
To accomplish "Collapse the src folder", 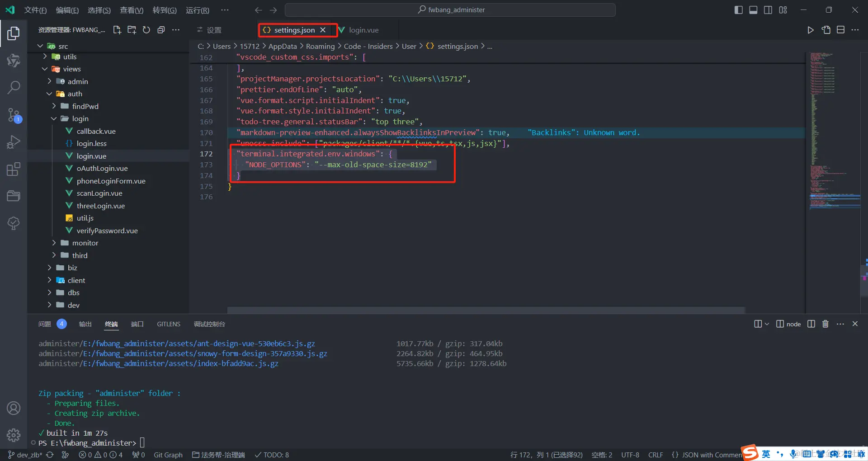I will 40,46.
